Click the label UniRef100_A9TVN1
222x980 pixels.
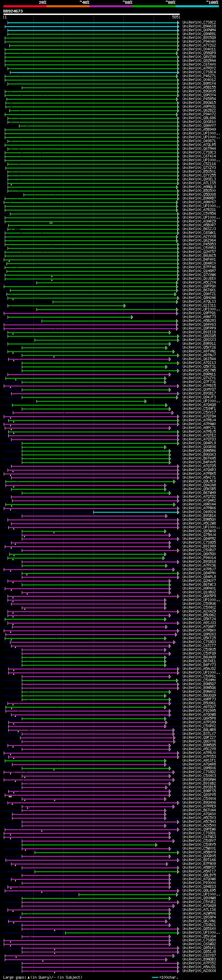coord(199,351)
